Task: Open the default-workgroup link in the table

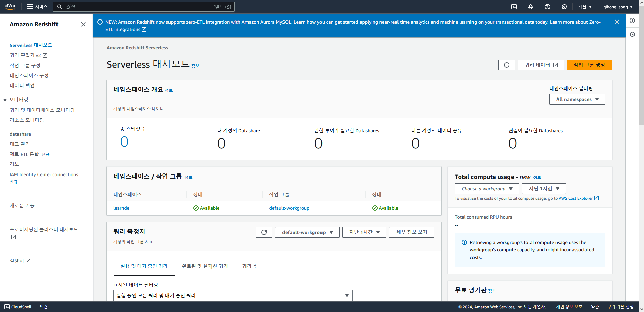Action: [289, 208]
